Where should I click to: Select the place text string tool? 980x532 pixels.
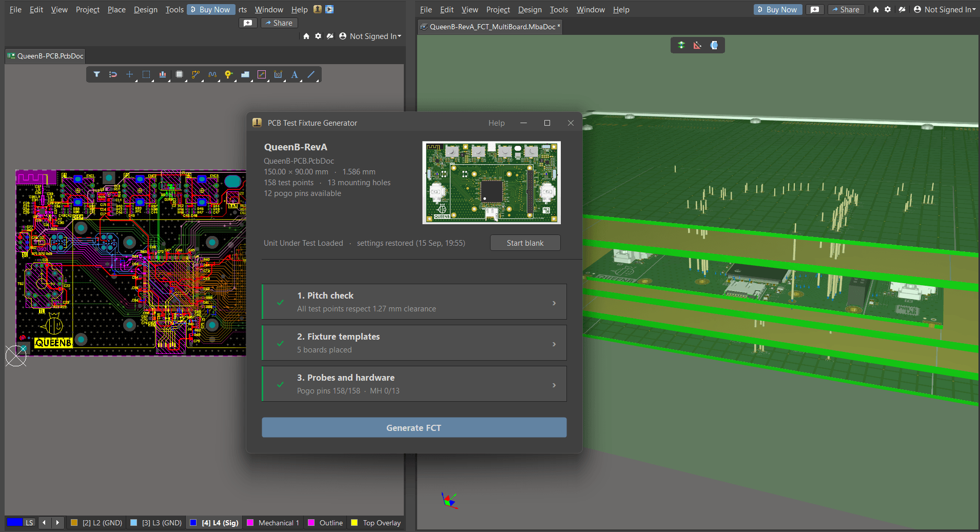point(295,74)
